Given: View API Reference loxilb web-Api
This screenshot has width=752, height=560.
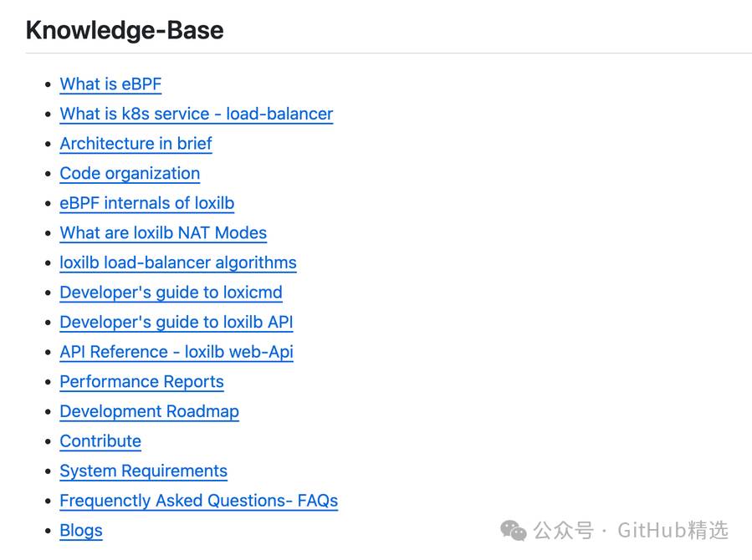Looking at the screenshot, I should (176, 352).
